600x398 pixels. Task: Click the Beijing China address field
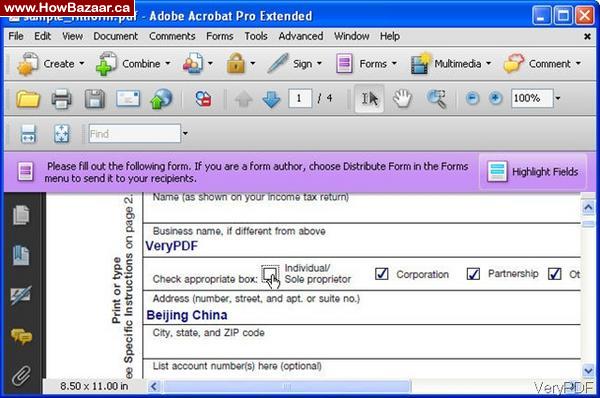click(362, 315)
